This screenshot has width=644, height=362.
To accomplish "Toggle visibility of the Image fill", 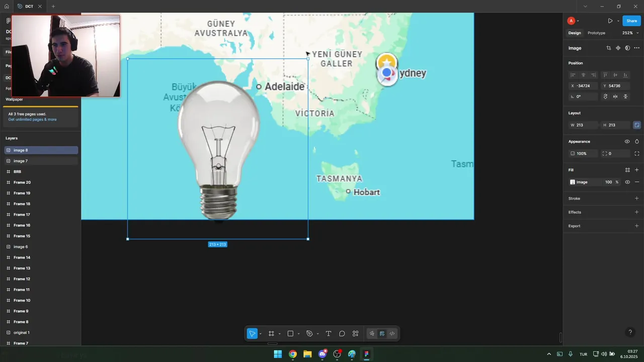I will pos(627,182).
